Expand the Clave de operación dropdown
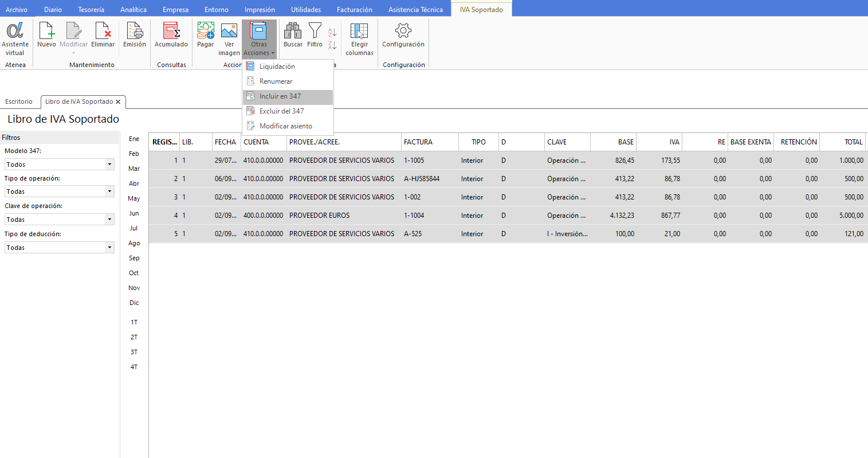Screen dimensions: 868x458 [x=109, y=220]
